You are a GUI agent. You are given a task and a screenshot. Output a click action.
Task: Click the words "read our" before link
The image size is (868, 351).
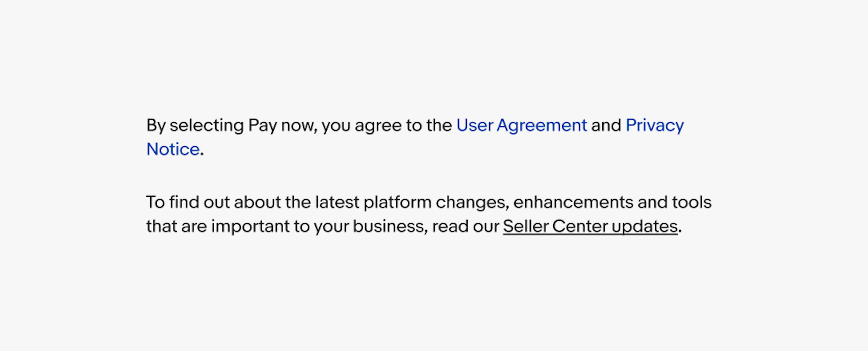[x=465, y=226]
